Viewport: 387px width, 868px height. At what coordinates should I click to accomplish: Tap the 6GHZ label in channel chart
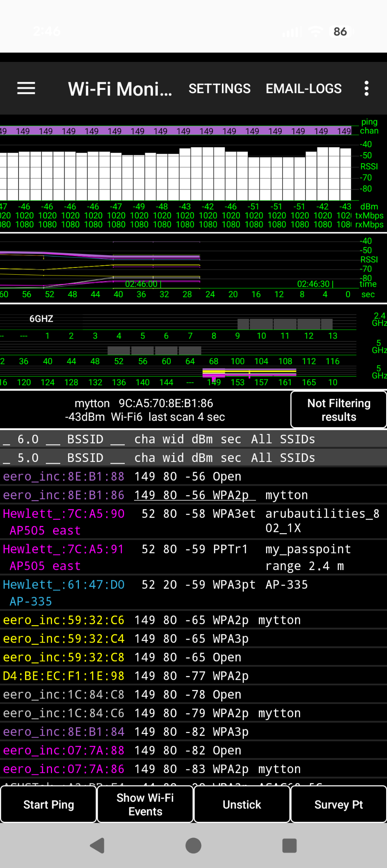click(x=41, y=319)
